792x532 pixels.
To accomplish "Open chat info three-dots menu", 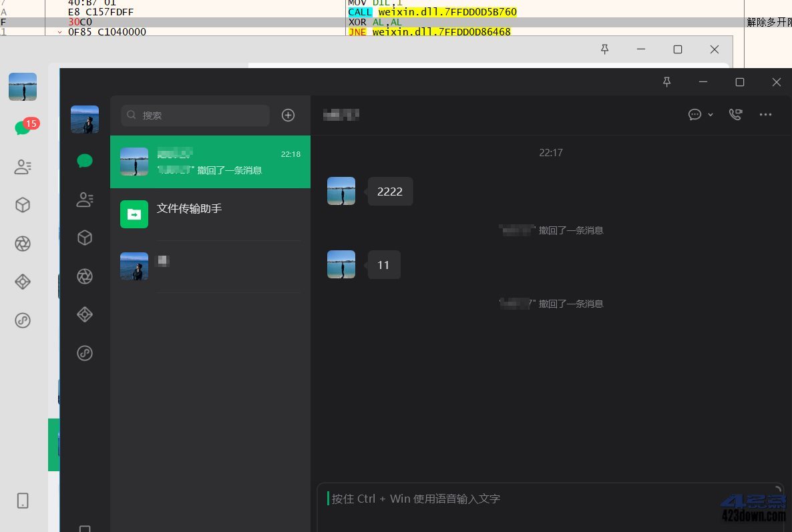I will (x=765, y=115).
